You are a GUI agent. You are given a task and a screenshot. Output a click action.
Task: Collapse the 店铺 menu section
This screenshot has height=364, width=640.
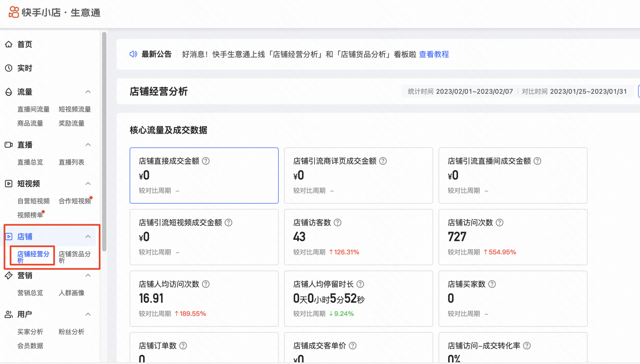[88, 236]
